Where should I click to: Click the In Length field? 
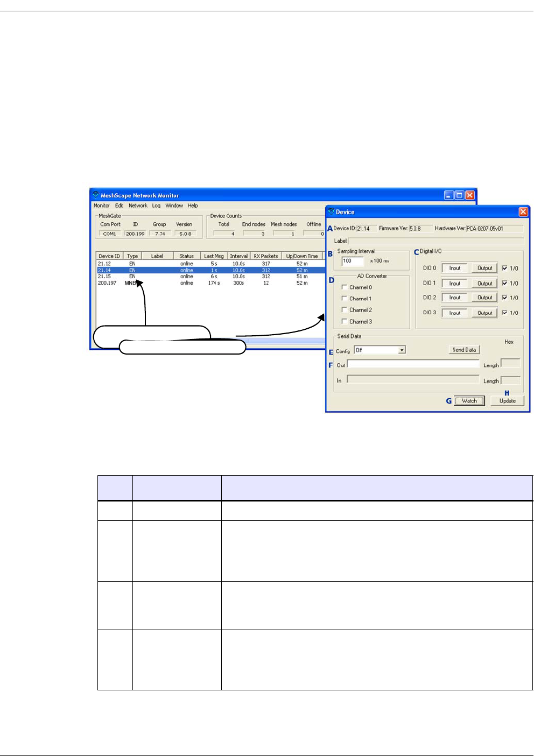(x=510, y=380)
